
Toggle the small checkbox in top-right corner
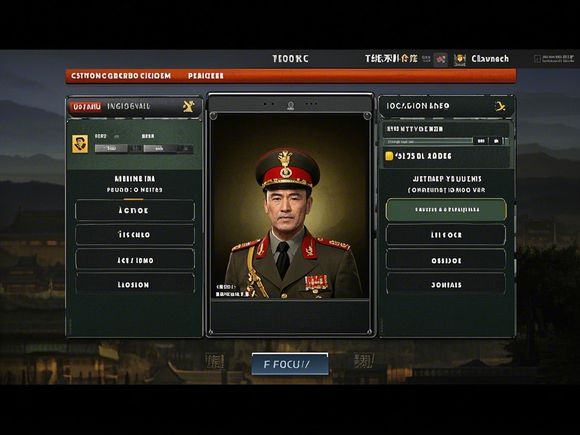537,59
